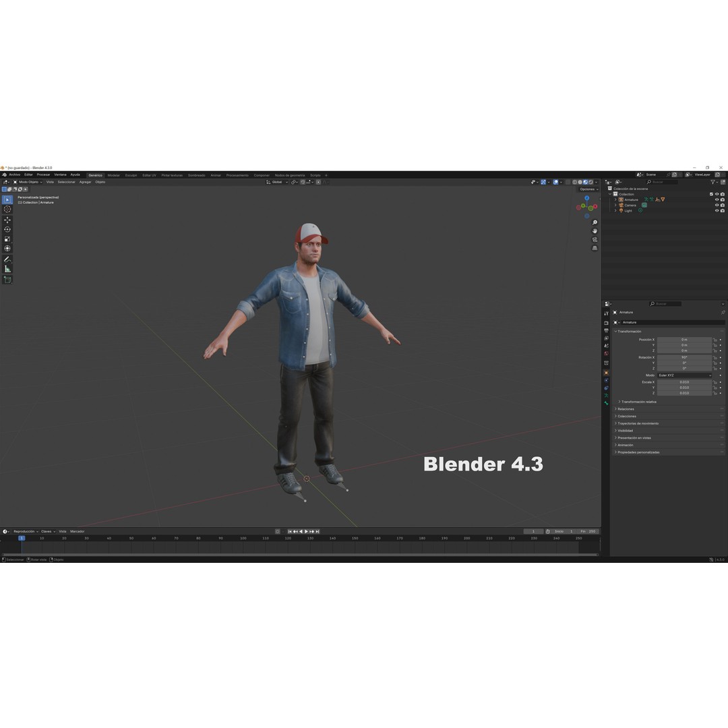This screenshot has height=728, width=728.
Task: Select the Add Cube tool
Action: 7,280
